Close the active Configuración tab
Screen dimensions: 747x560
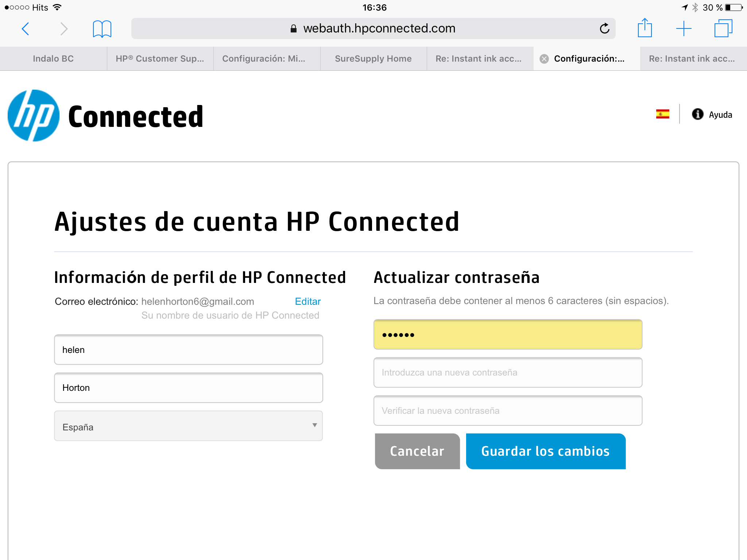544,58
